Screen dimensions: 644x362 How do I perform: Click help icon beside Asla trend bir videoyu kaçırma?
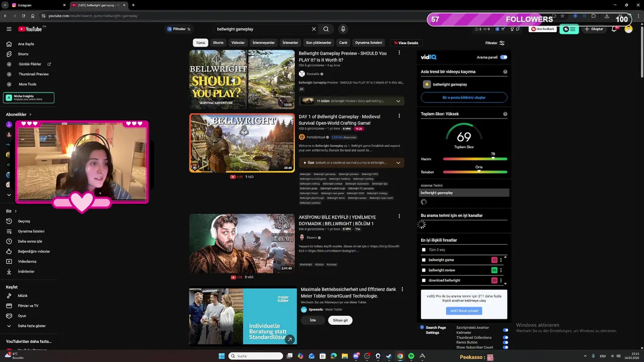(x=505, y=72)
